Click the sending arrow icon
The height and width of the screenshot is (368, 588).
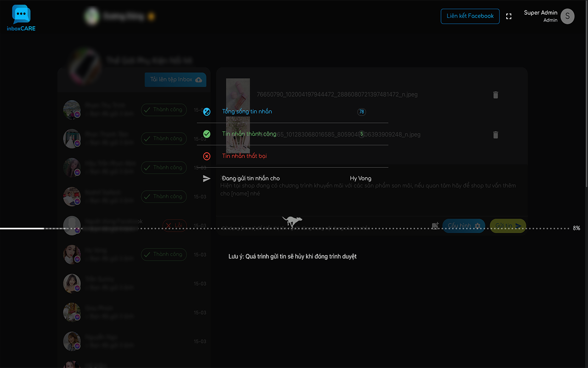point(207,178)
